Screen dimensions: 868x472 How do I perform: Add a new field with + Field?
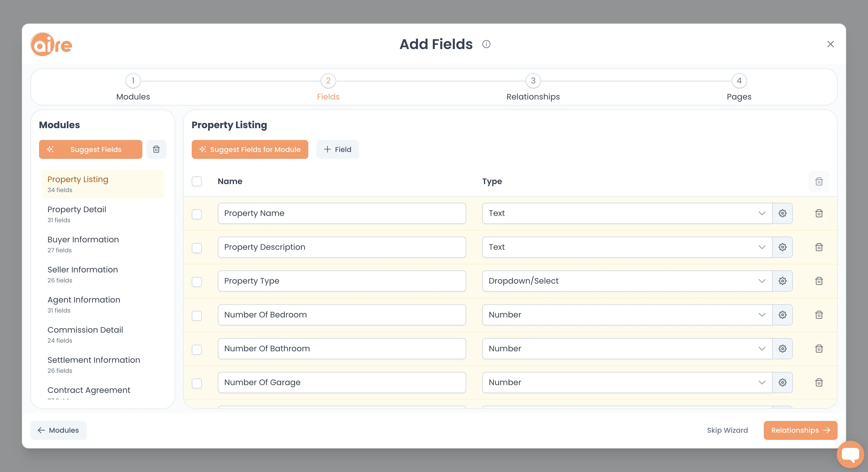click(x=338, y=149)
